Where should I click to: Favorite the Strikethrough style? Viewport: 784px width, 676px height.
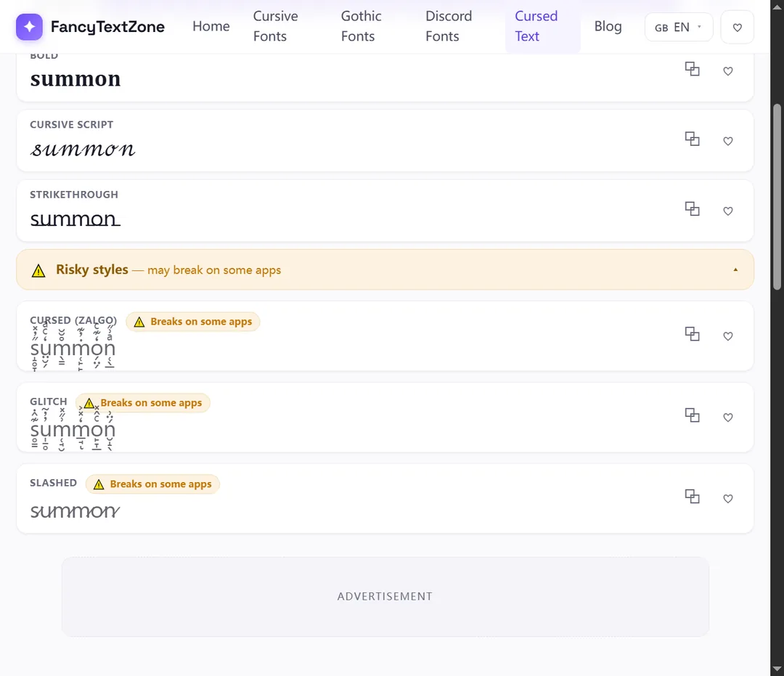click(728, 211)
